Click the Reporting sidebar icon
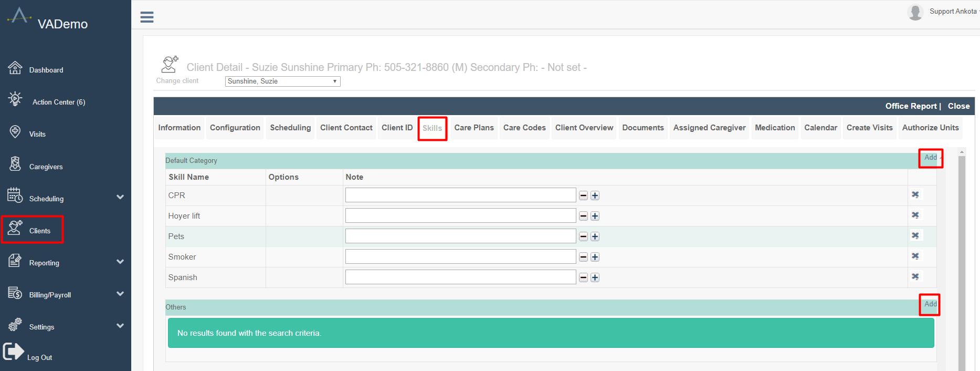The image size is (980, 371). [15, 260]
